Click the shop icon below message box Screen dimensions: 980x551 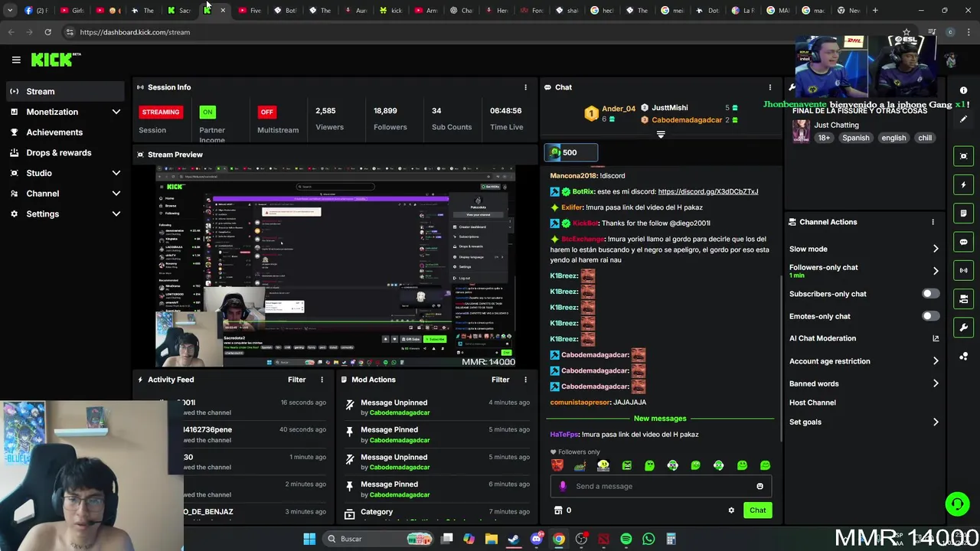[558, 510]
